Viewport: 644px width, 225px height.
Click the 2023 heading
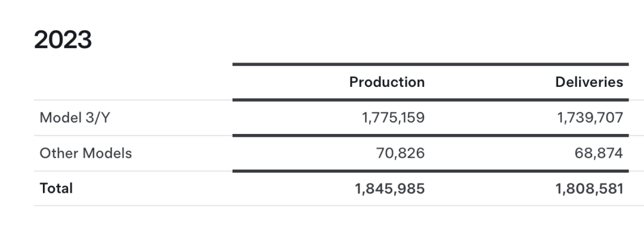63,40
